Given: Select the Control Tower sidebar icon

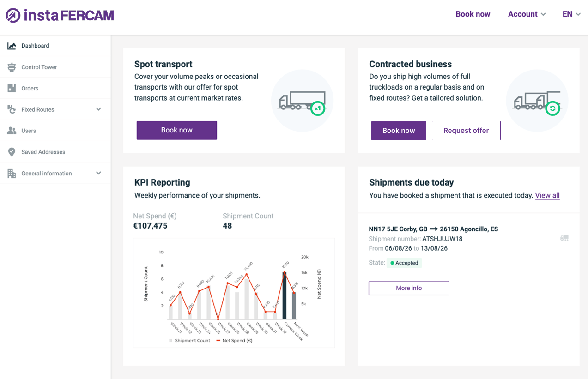Looking at the screenshot, I should click(12, 67).
